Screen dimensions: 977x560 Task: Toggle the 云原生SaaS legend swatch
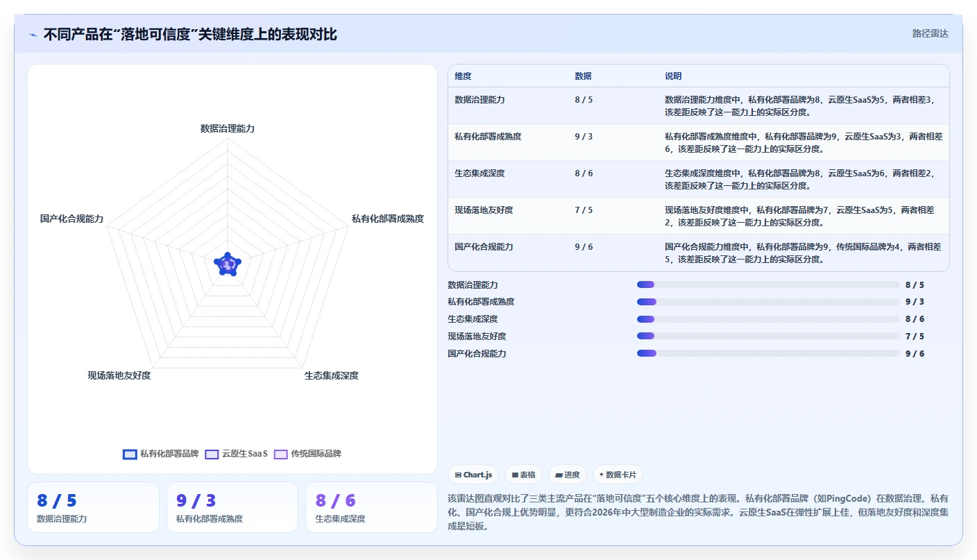(212, 454)
